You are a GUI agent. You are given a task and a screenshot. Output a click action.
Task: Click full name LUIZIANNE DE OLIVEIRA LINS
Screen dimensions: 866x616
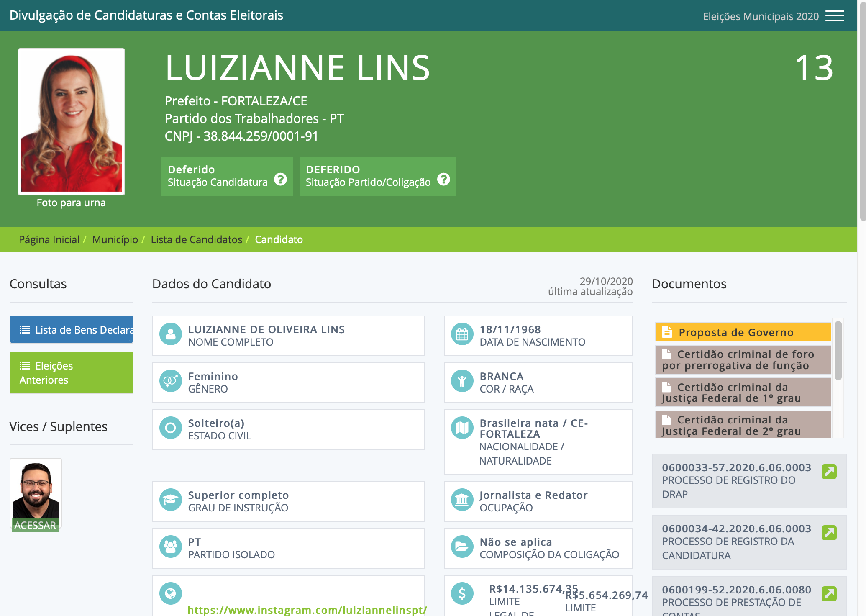click(266, 329)
